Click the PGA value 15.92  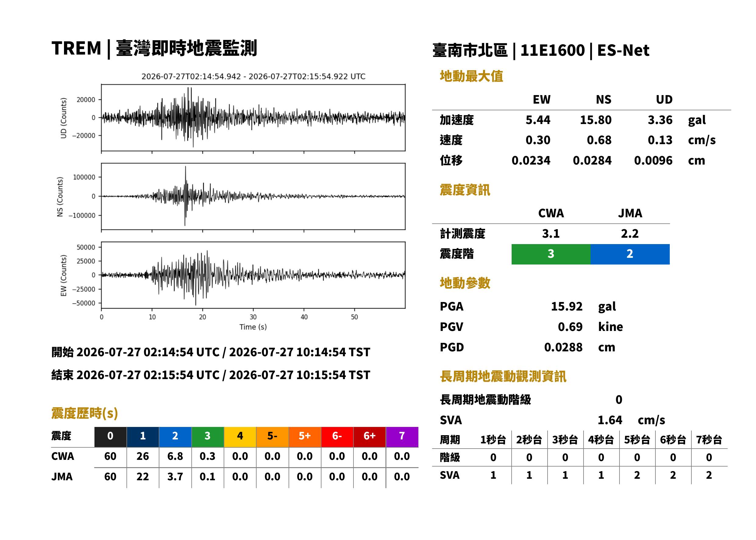point(567,306)
